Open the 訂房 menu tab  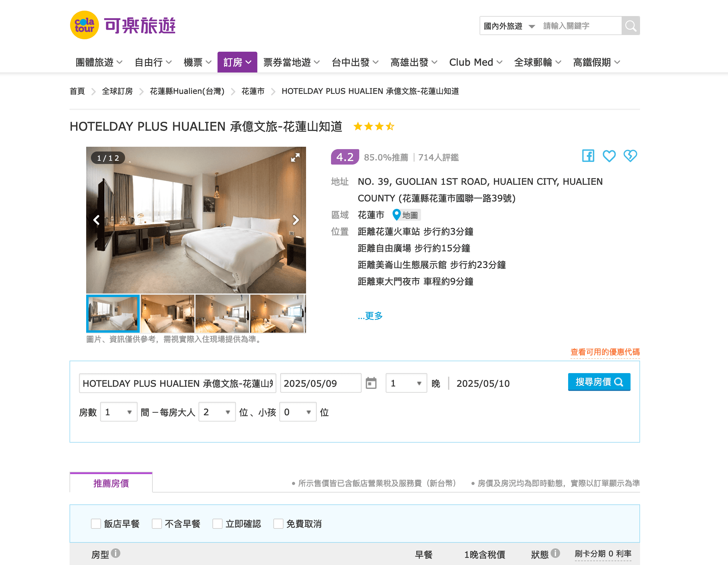(237, 62)
